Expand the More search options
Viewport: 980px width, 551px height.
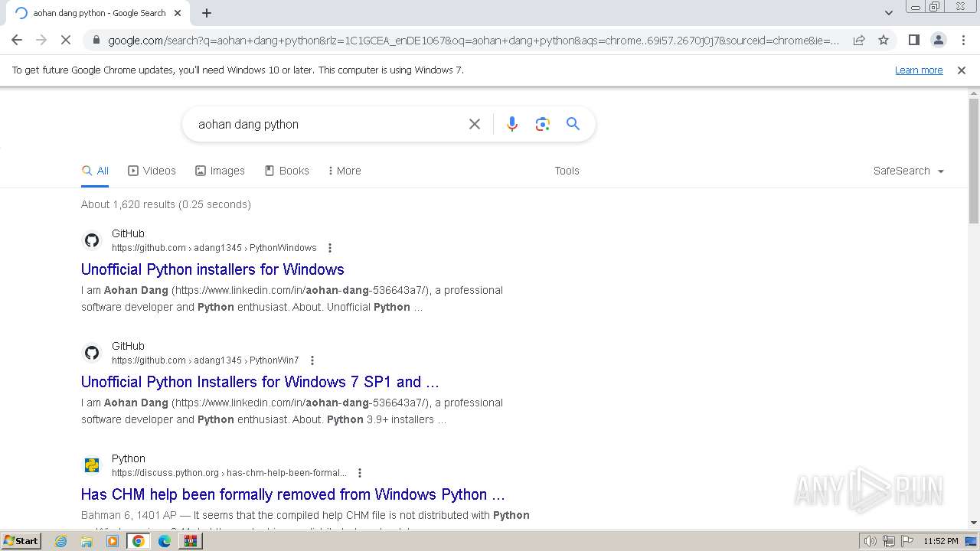tap(344, 171)
